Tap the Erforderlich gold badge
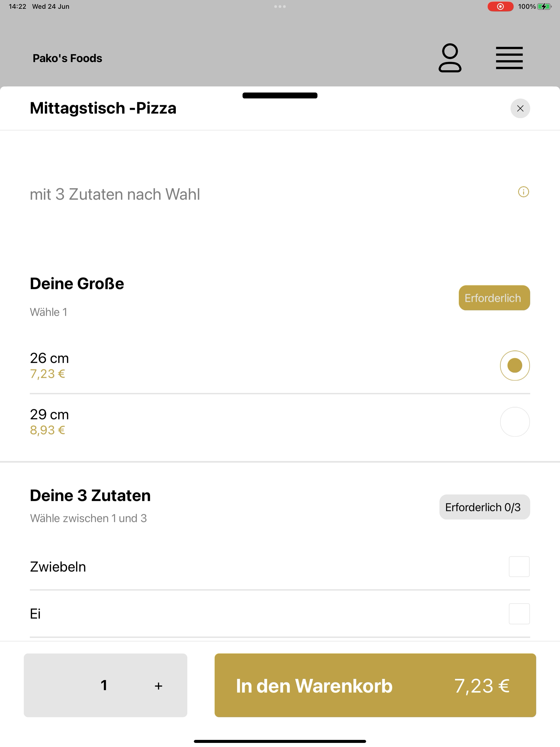Image resolution: width=560 pixels, height=747 pixels. [494, 298]
